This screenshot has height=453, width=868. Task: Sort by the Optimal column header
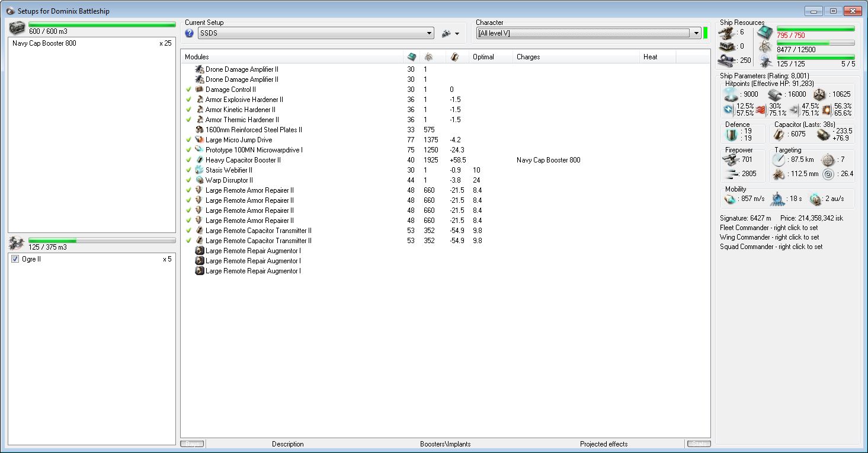tap(491, 57)
